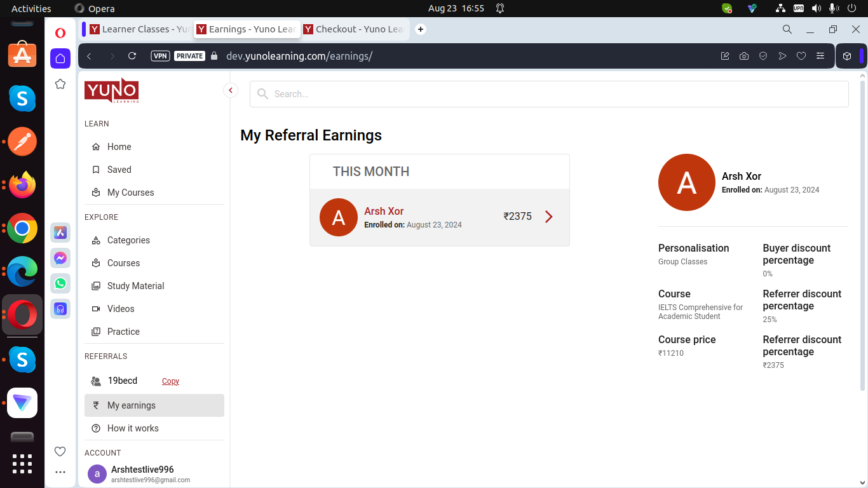
Task: Go to My Courses in sidebar
Action: (130, 193)
